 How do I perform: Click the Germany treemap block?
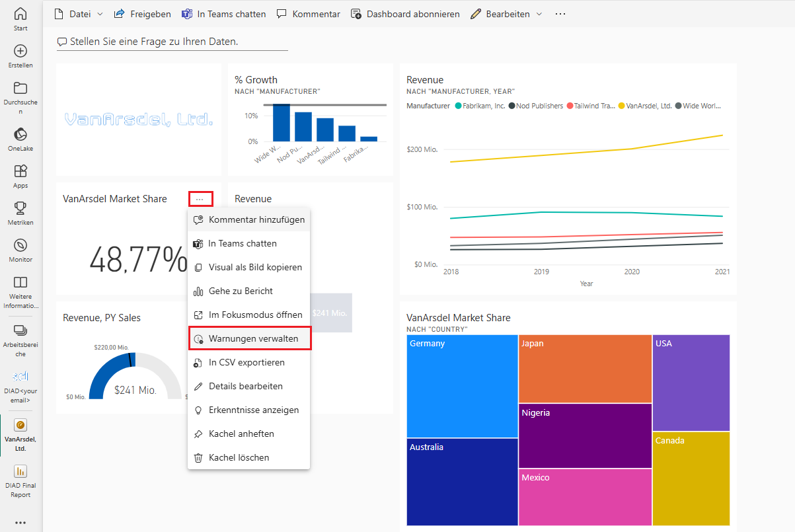[x=462, y=386]
